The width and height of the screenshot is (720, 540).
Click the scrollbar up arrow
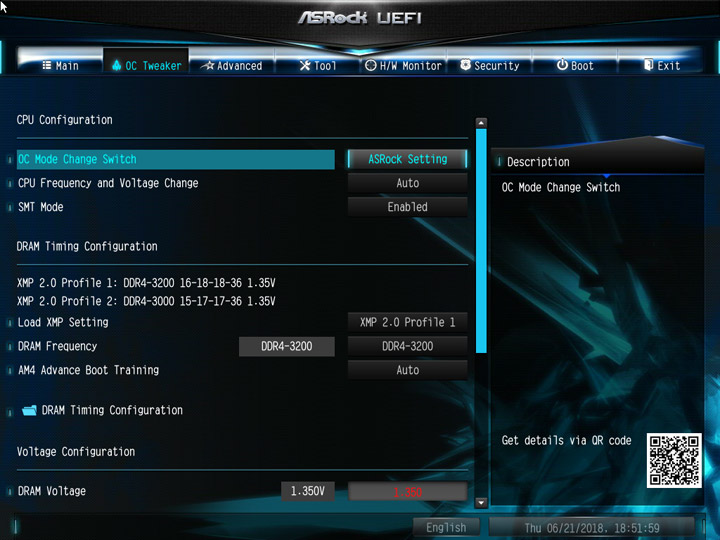(481, 123)
